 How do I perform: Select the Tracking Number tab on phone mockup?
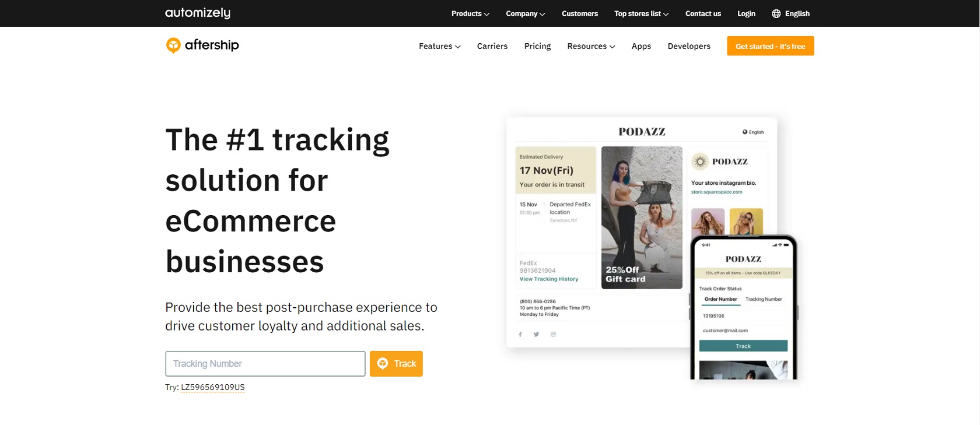(x=764, y=299)
